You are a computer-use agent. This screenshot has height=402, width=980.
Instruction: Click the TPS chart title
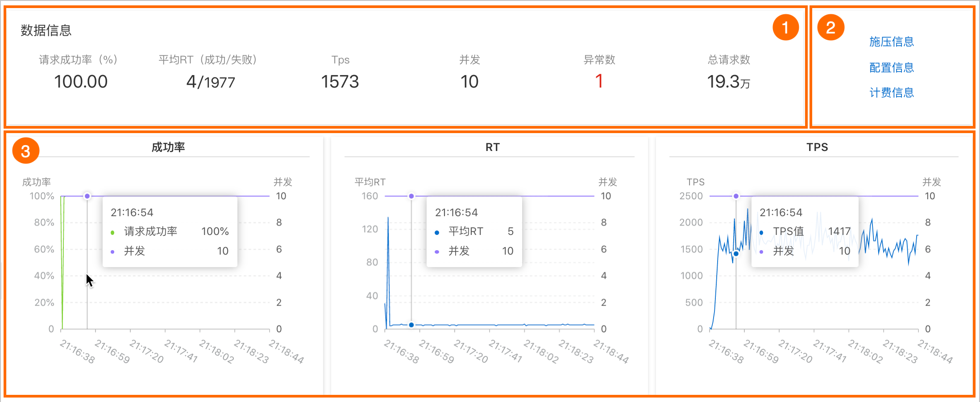click(817, 147)
